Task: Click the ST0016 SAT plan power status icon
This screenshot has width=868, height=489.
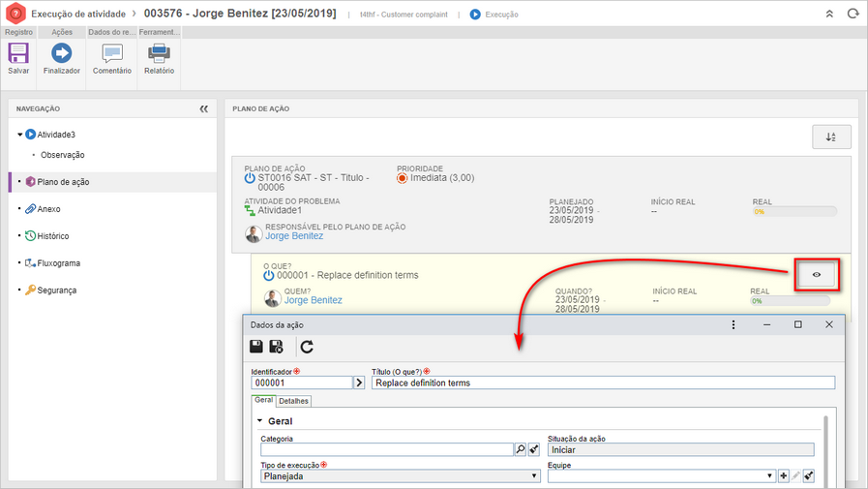Action: click(x=250, y=178)
